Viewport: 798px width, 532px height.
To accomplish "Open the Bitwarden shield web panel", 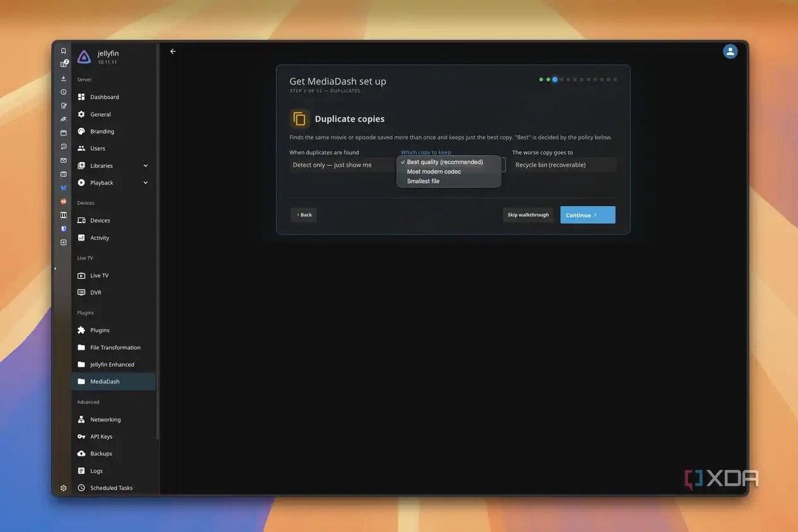I will (64, 229).
